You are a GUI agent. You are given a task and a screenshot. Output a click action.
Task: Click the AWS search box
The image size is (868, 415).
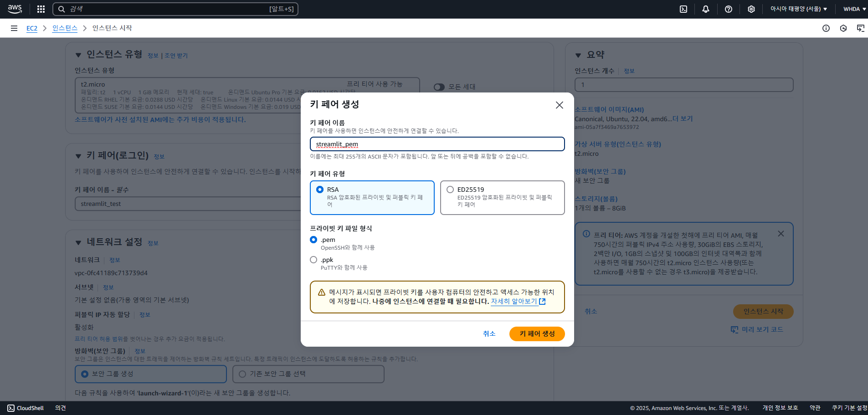pos(175,9)
